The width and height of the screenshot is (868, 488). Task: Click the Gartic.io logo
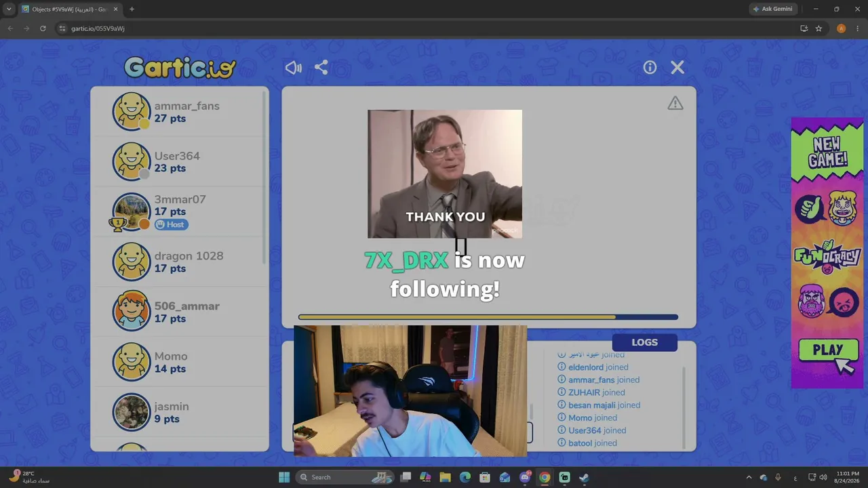(x=180, y=67)
